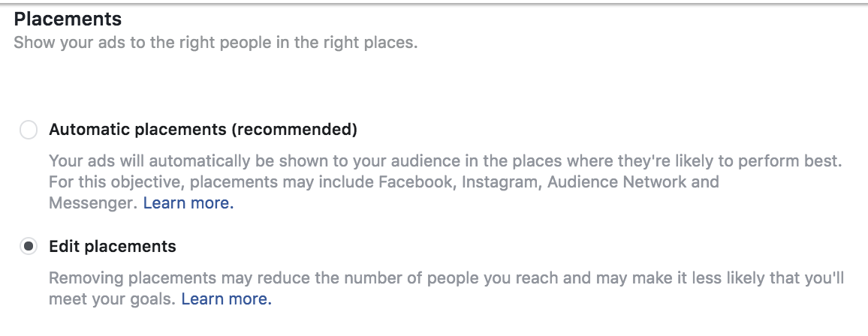Select the Edit placements radio button
Image resolution: width=868 pixels, height=336 pixels.
point(29,247)
